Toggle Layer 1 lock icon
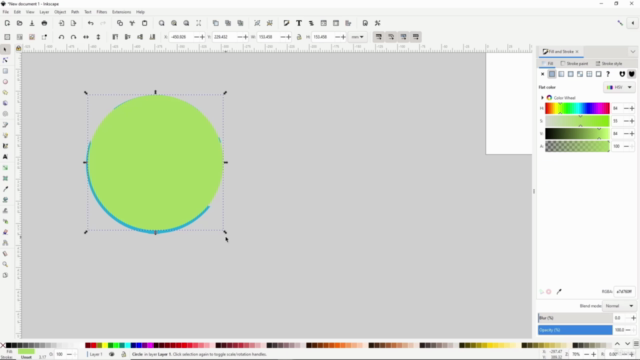This screenshot has height=360, width=640. pos(123,354)
